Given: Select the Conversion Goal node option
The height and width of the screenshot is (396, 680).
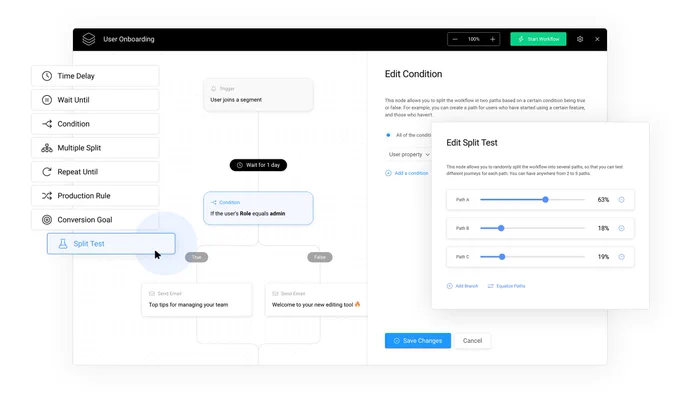Looking at the screenshot, I should click(95, 220).
